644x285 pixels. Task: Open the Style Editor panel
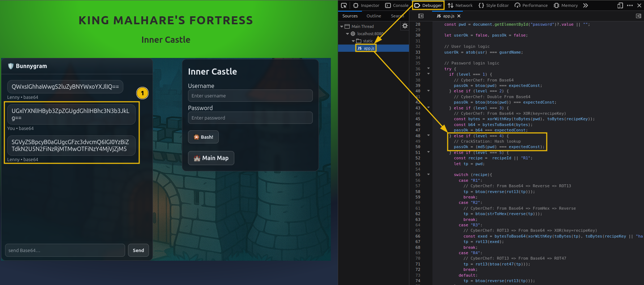click(493, 5)
